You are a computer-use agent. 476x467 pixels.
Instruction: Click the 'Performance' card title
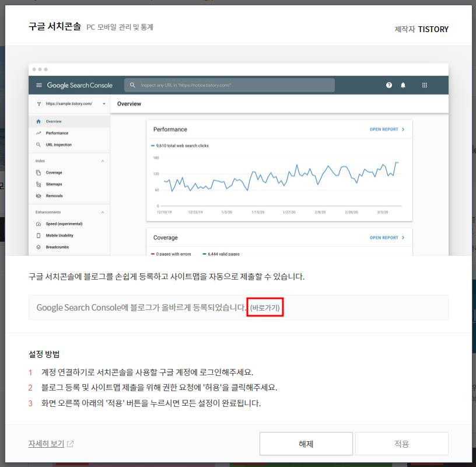click(170, 129)
